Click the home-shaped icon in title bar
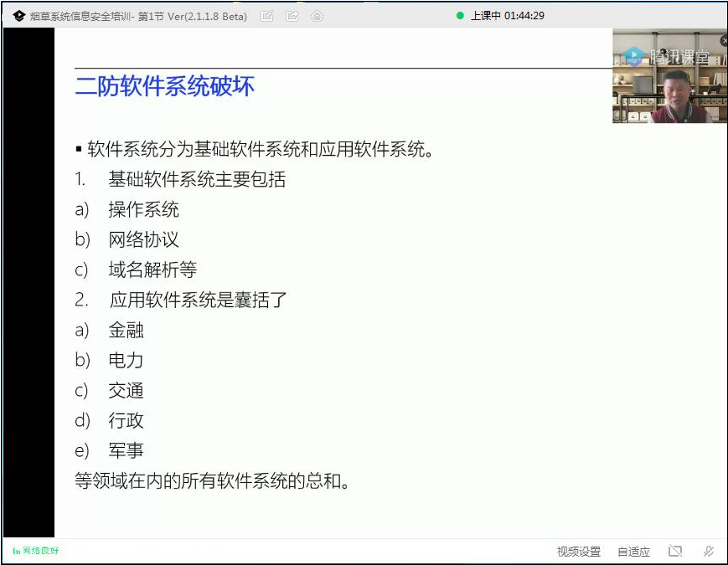The width and height of the screenshot is (728, 565). tap(317, 16)
